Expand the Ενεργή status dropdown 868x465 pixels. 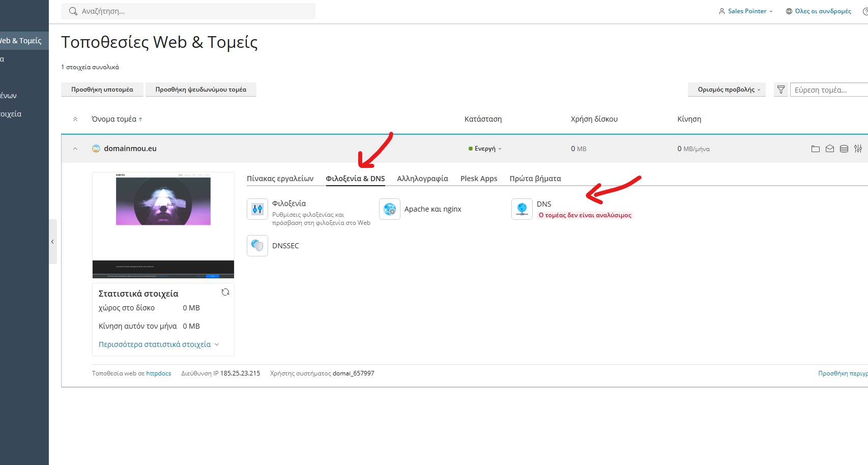[485, 149]
